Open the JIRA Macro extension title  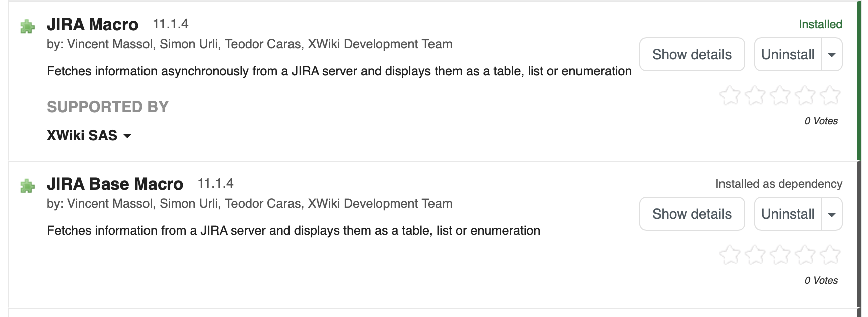tap(92, 24)
